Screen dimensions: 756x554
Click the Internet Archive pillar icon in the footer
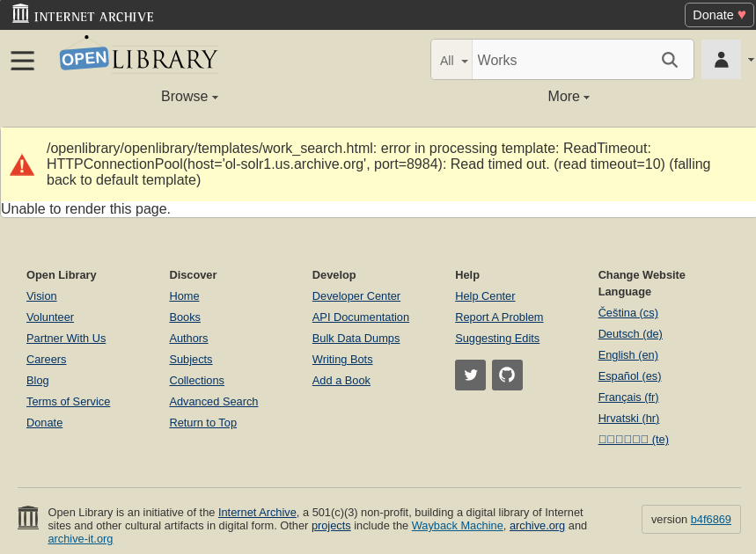28,518
